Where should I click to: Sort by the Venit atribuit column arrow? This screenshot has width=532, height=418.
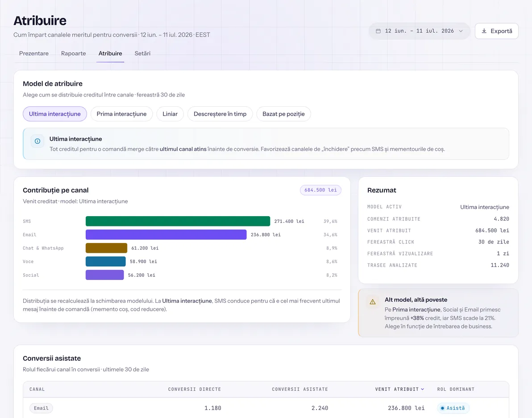tap(422, 389)
